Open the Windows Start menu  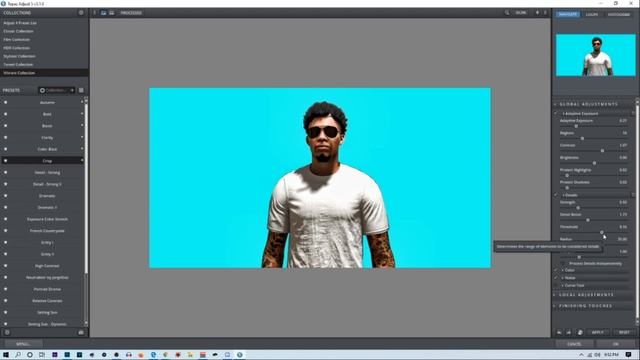click(x=6, y=355)
